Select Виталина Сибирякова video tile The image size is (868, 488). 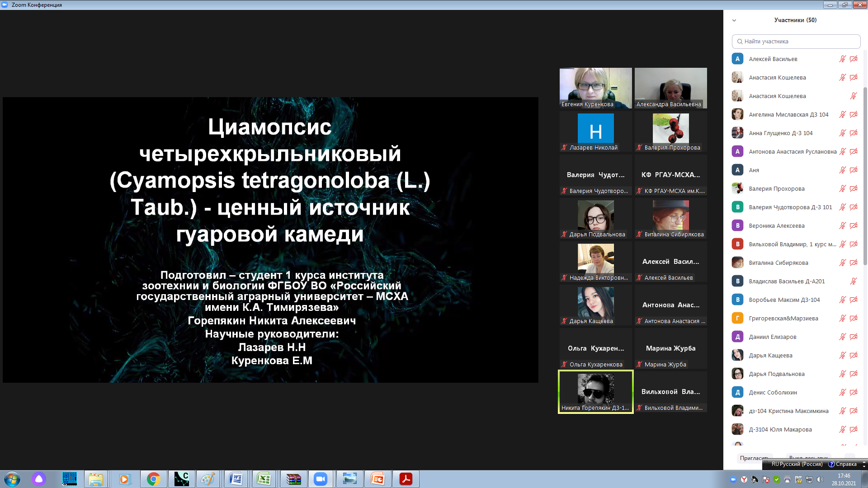click(x=670, y=218)
